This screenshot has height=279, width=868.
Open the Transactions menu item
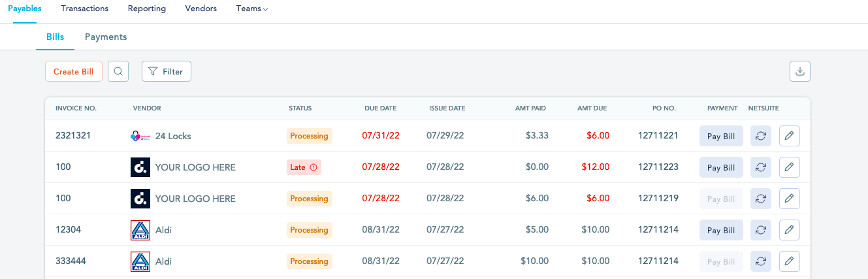click(x=84, y=8)
